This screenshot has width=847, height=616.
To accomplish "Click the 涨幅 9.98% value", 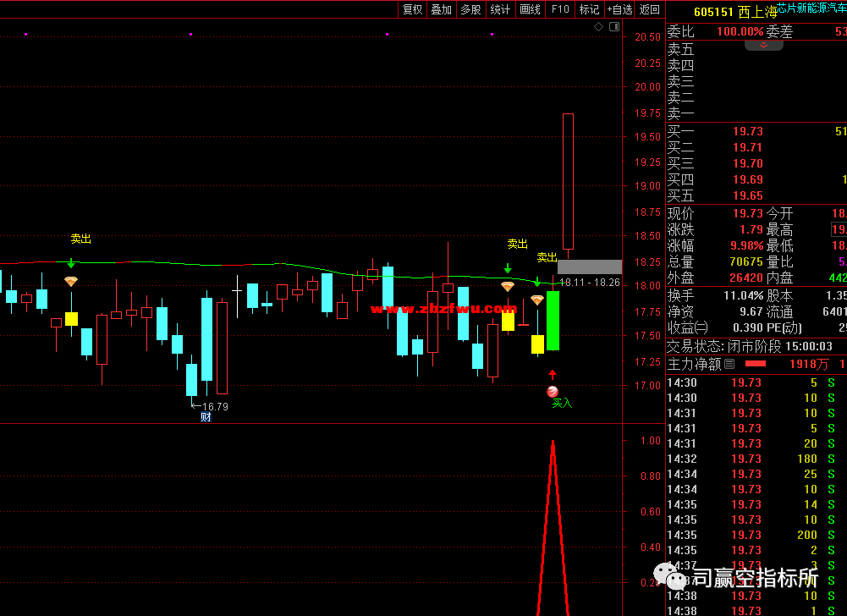I will point(746,245).
